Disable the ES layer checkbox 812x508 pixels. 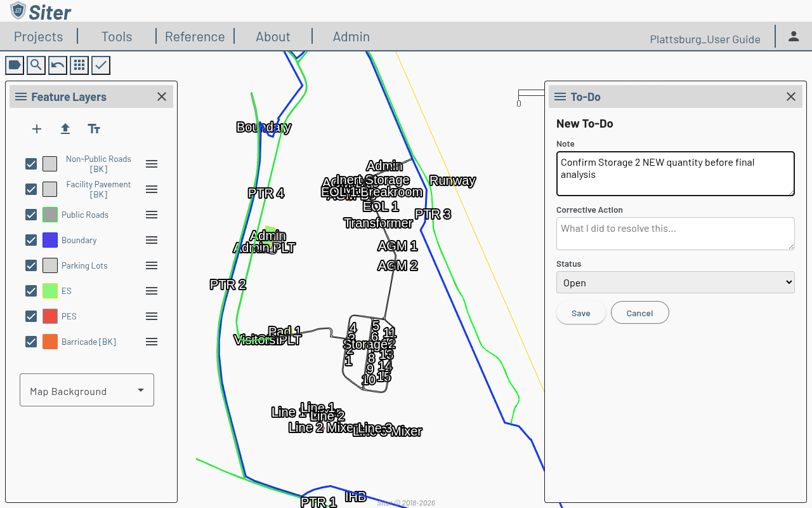click(x=31, y=291)
